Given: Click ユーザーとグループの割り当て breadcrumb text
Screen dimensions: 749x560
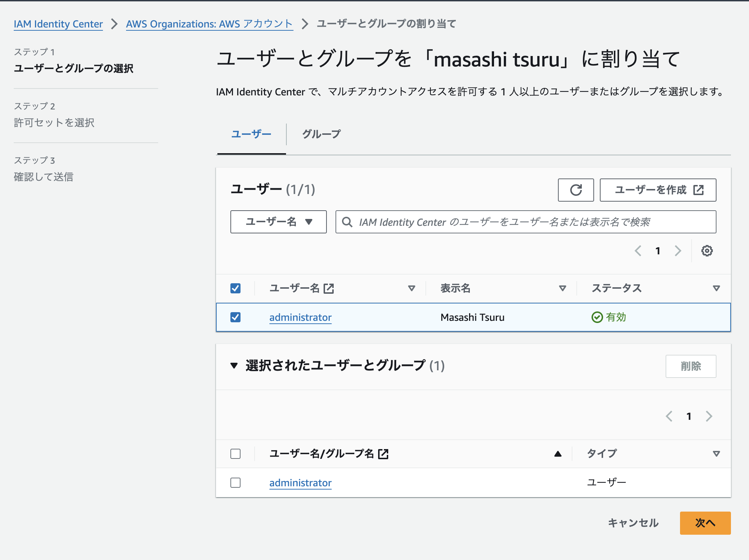Looking at the screenshot, I should click(x=386, y=24).
